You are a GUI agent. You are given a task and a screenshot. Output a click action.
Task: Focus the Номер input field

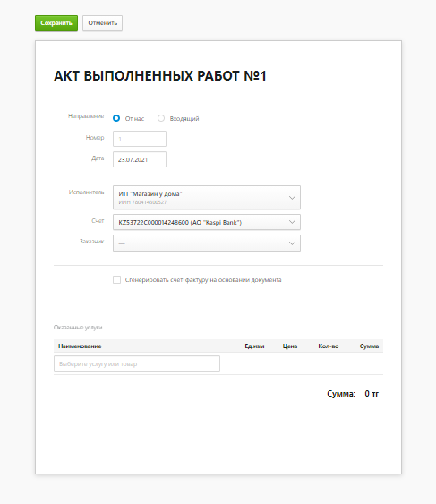(x=140, y=139)
